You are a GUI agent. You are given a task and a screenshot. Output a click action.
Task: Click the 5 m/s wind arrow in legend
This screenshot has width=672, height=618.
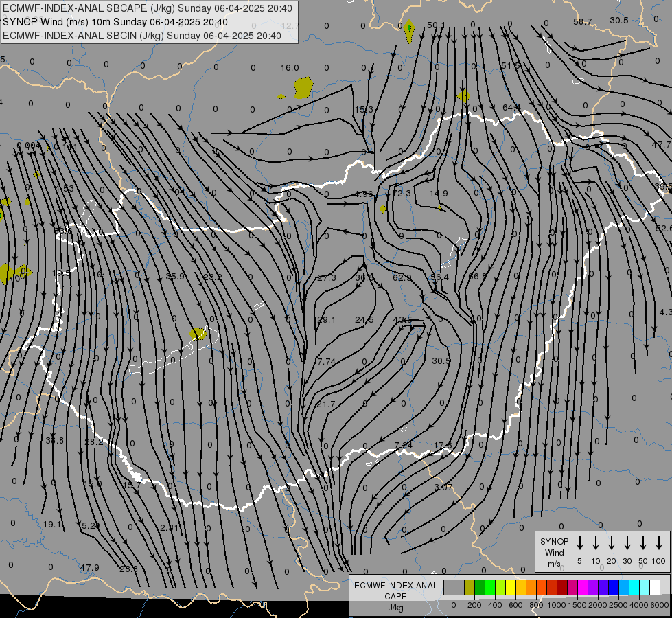tap(580, 543)
